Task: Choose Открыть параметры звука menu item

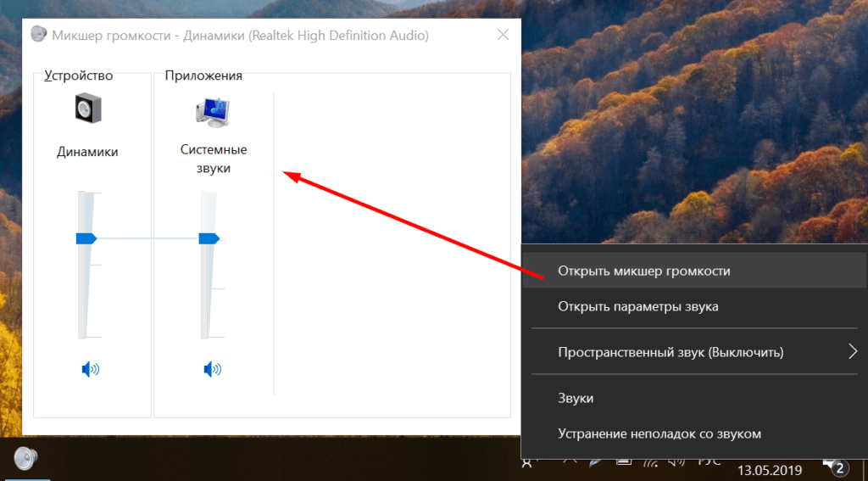Action: point(694,306)
